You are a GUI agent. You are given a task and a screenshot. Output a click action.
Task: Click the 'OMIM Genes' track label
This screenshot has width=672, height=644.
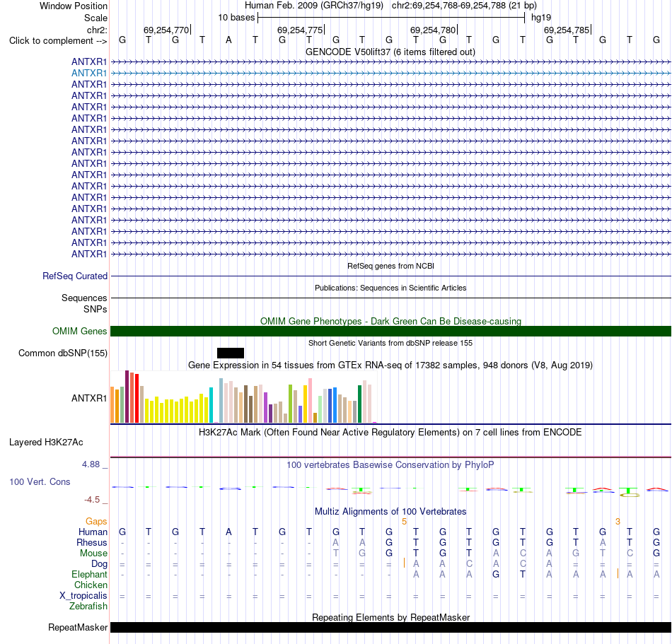tap(79, 331)
